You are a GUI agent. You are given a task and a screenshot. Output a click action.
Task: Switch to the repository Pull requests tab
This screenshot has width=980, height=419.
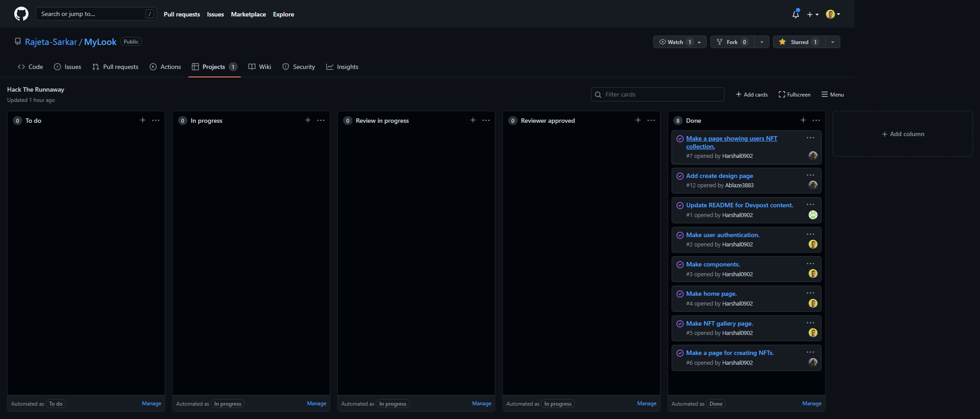point(115,67)
